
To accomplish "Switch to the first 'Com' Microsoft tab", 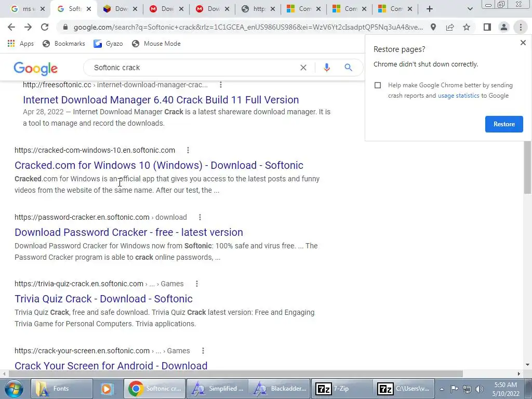I will point(304,9).
